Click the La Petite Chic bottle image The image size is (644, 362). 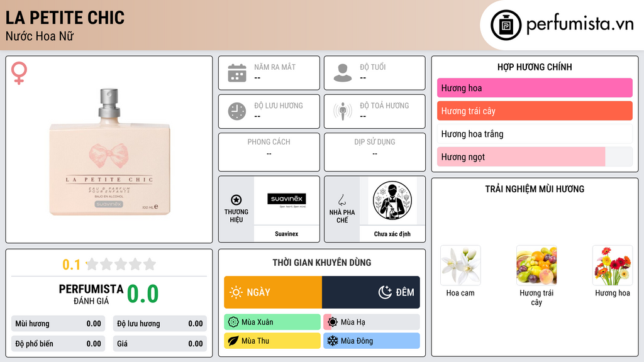pos(109,152)
